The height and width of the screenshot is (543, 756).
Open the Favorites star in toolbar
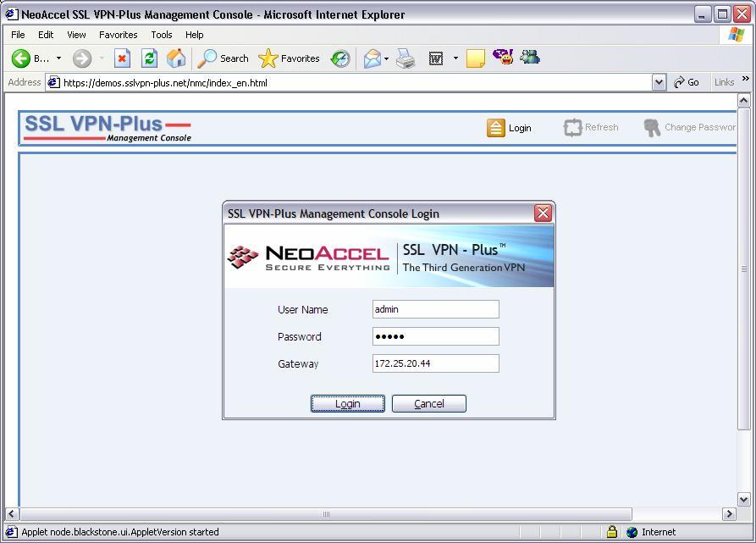click(x=290, y=58)
